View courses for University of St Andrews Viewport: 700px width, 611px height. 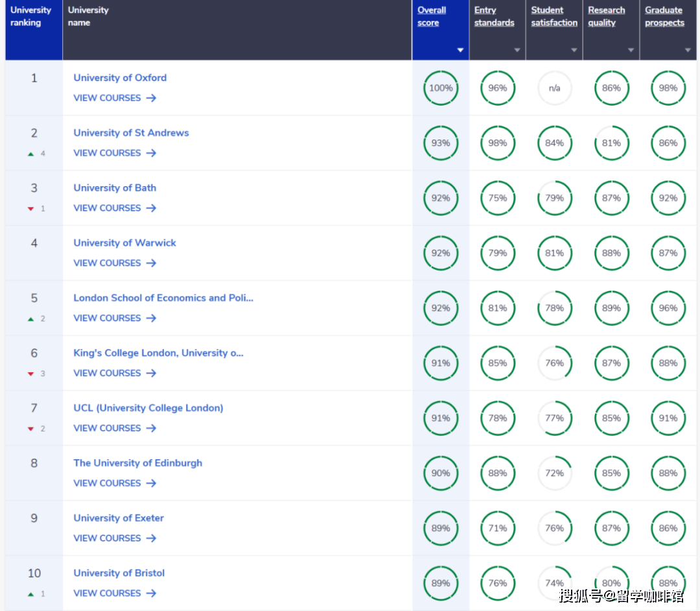tap(115, 153)
